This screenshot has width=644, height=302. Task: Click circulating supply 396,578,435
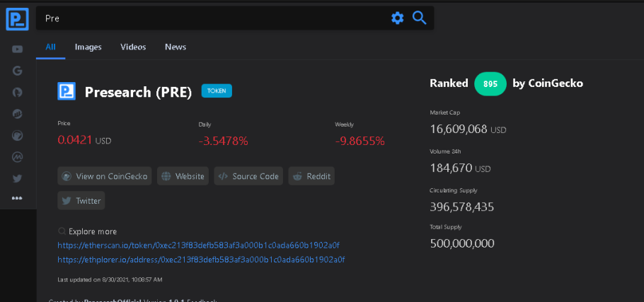coord(462,207)
